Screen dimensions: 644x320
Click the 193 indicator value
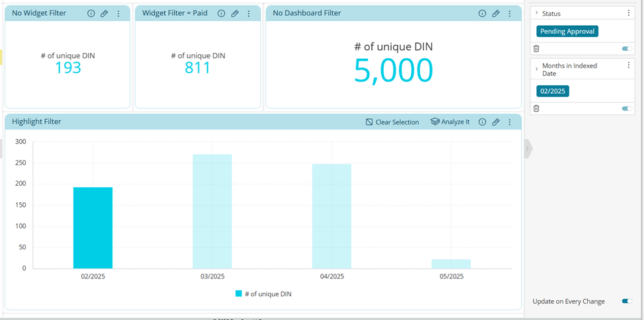(x=68, y=68)
